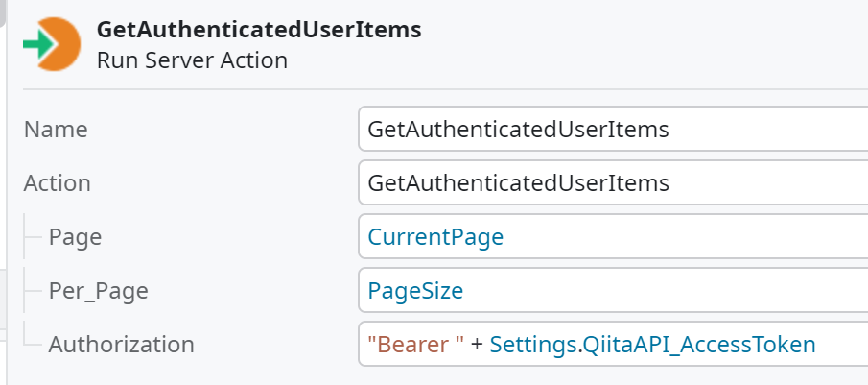
Task: Focus the Name input field
Action: (614, 130)
